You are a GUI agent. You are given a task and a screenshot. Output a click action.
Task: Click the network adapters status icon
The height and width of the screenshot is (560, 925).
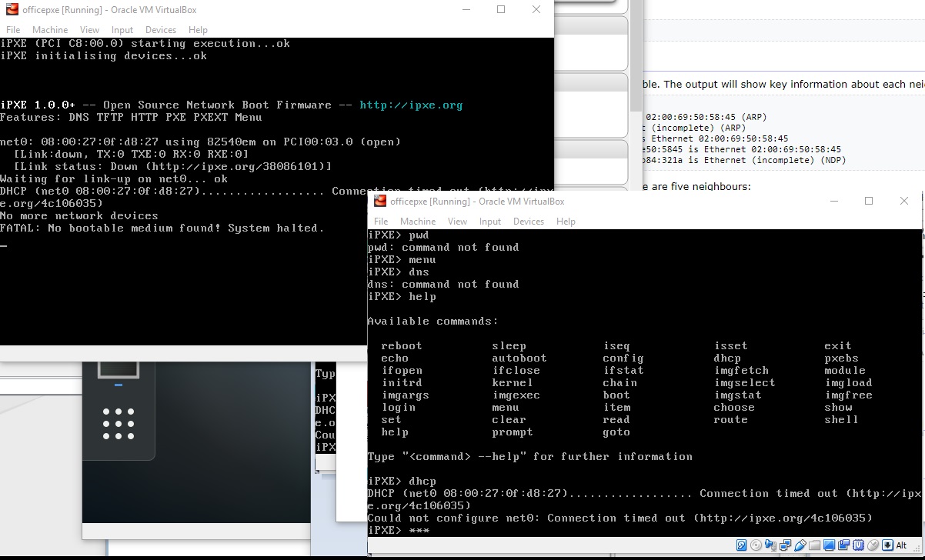(785, 545)
